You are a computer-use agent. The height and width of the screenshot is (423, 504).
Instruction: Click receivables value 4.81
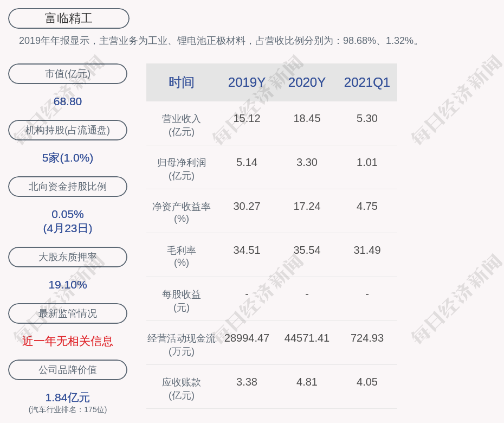(307, 382)
